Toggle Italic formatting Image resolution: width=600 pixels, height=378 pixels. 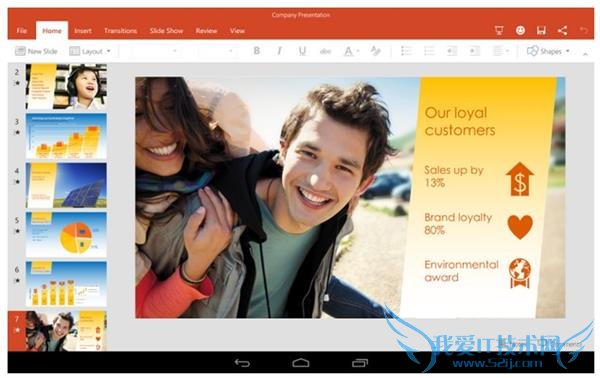pos(279,51)
